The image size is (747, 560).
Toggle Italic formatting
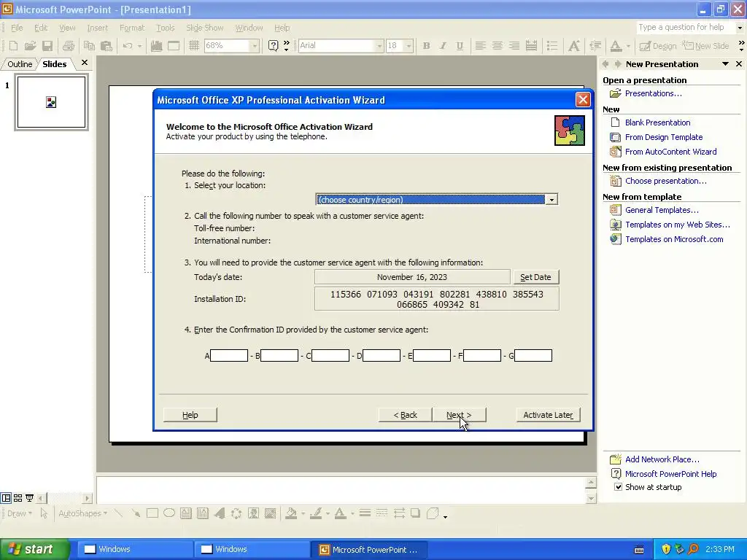443,46
